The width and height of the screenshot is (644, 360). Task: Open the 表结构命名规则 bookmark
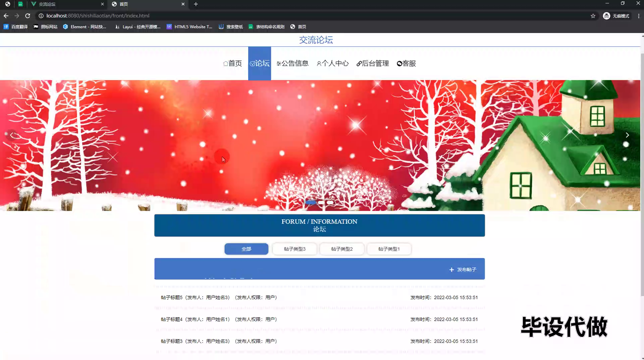pos(266,27)
